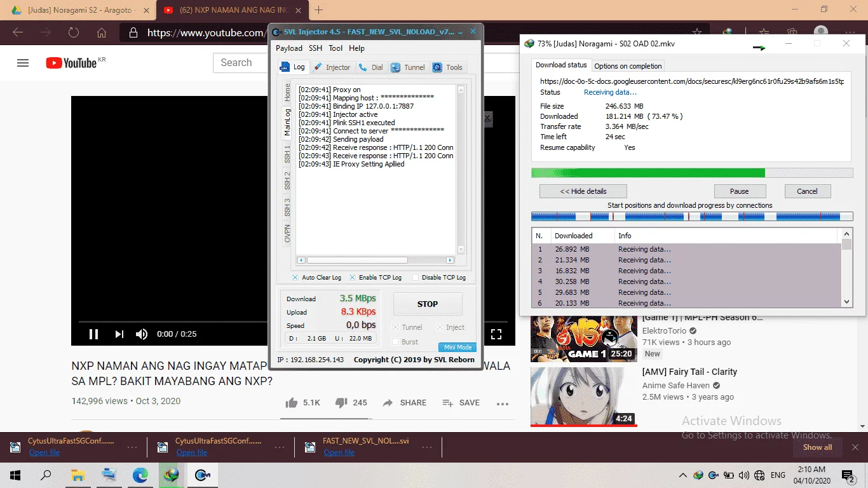Toggle the Enable TCP Log checkbox
Screen dimensions: 868x488
pyautogui.click(x=352, y=278)
